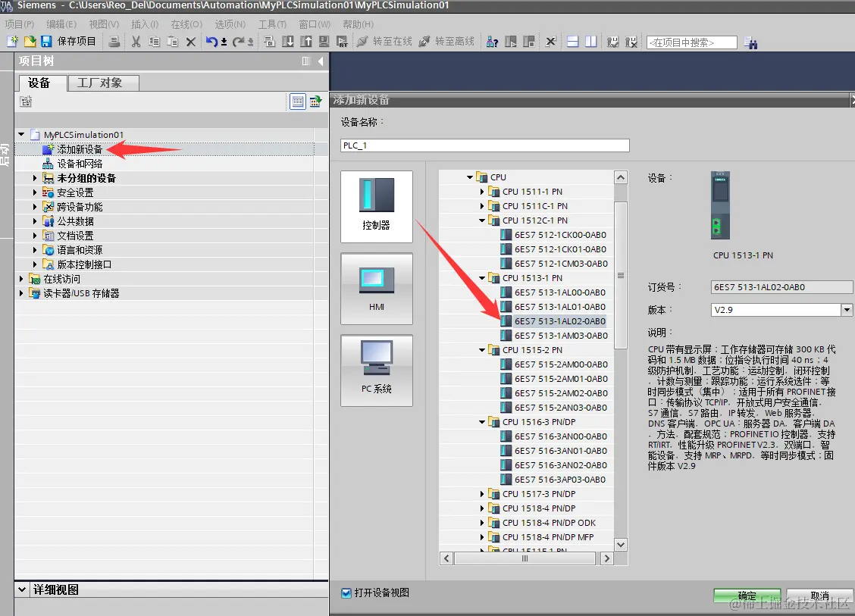Click the compile icon in toolbar
The height and width of the screenshot is (616, 855).
[x=269, y=42]
